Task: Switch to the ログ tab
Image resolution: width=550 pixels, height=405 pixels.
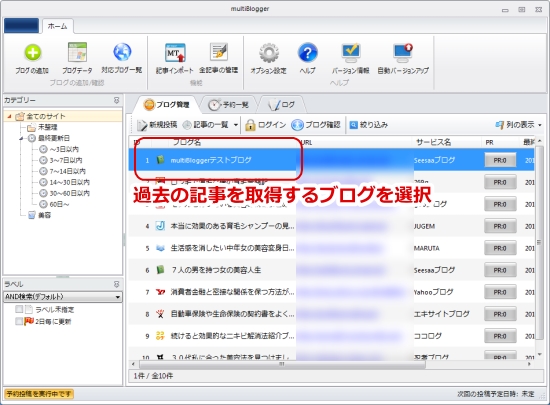Action: click(282, 104)
